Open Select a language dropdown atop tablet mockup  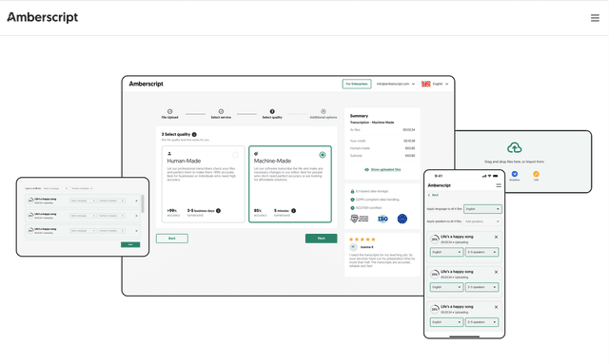[x=55, y=188]
